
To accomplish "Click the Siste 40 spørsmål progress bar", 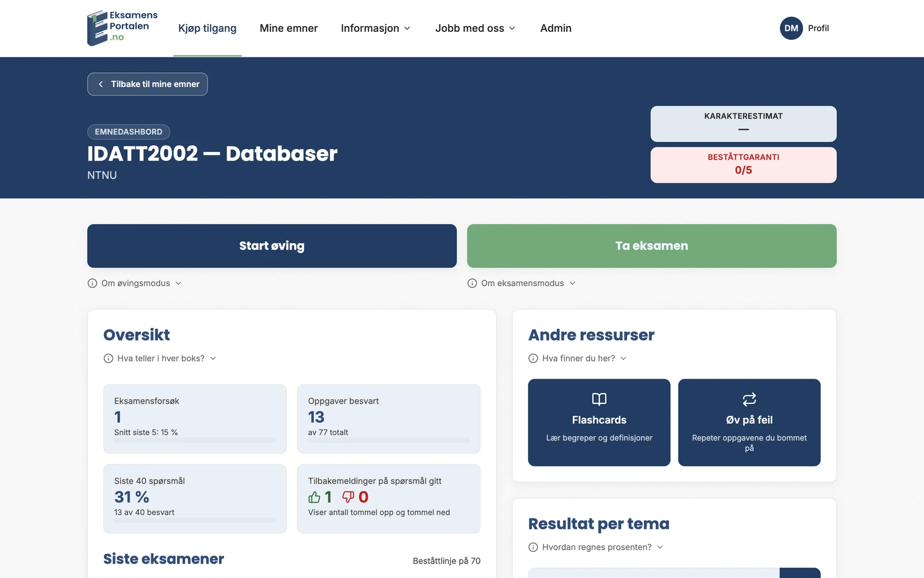I will point(195,520).
